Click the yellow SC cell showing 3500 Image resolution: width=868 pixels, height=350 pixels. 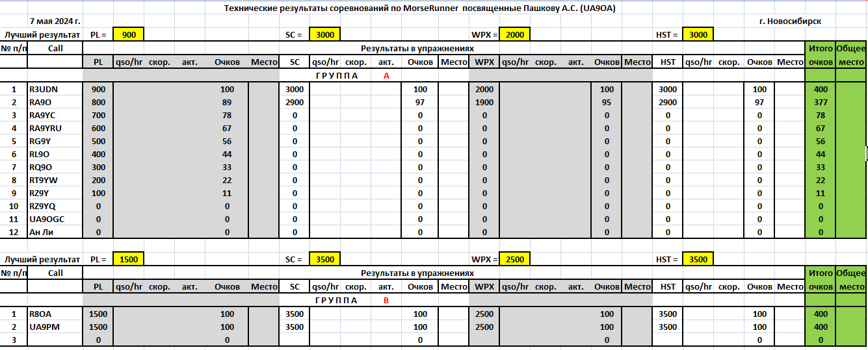coord(324,259)
